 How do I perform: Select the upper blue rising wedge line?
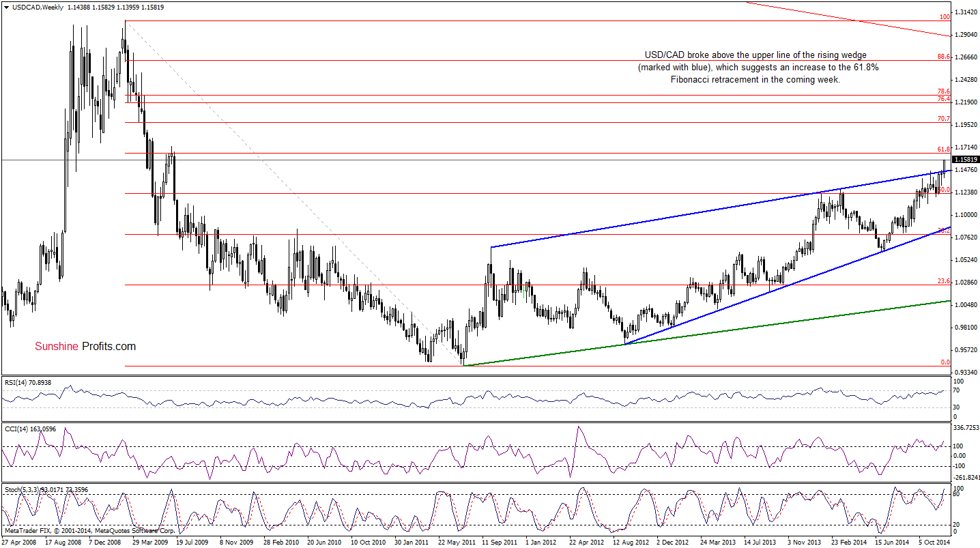coord(721,208)
